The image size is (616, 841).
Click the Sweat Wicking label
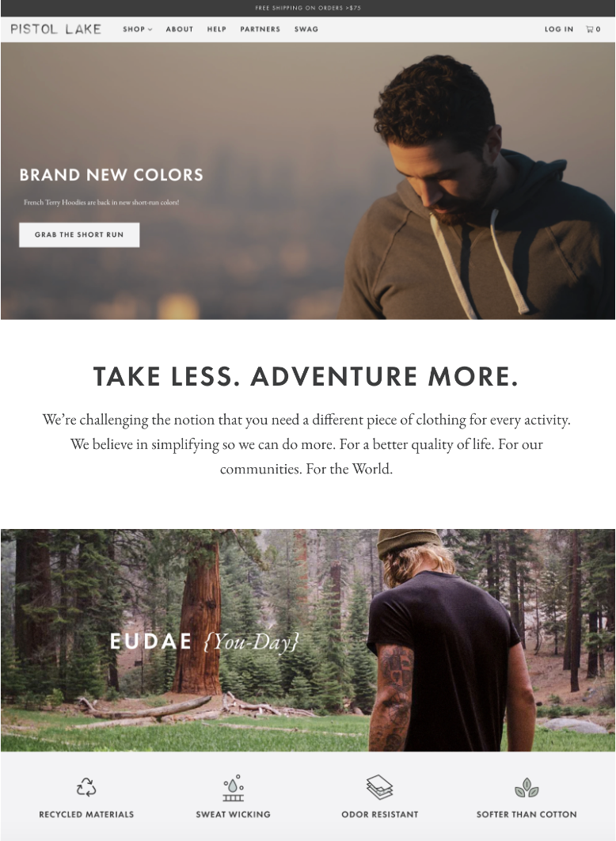pos(234,814)
